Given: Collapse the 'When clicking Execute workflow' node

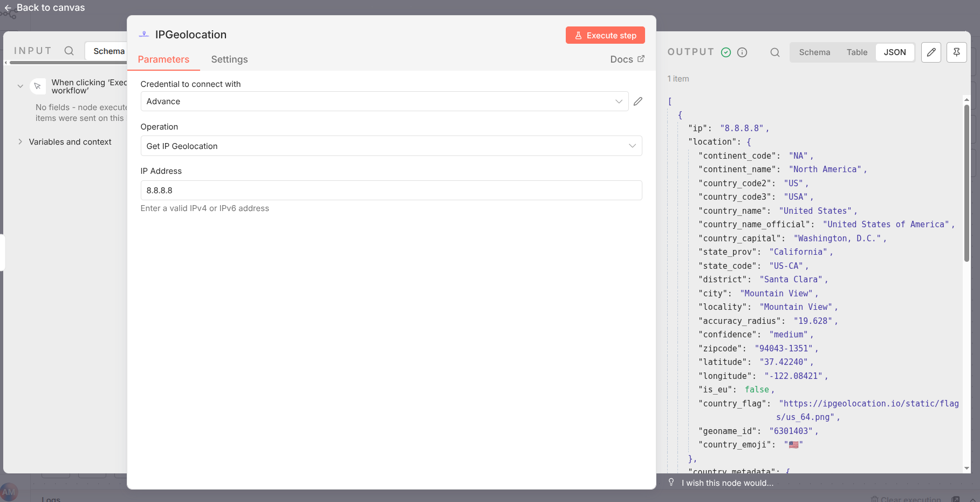Looking at the screenshot, I should [20, 86].
